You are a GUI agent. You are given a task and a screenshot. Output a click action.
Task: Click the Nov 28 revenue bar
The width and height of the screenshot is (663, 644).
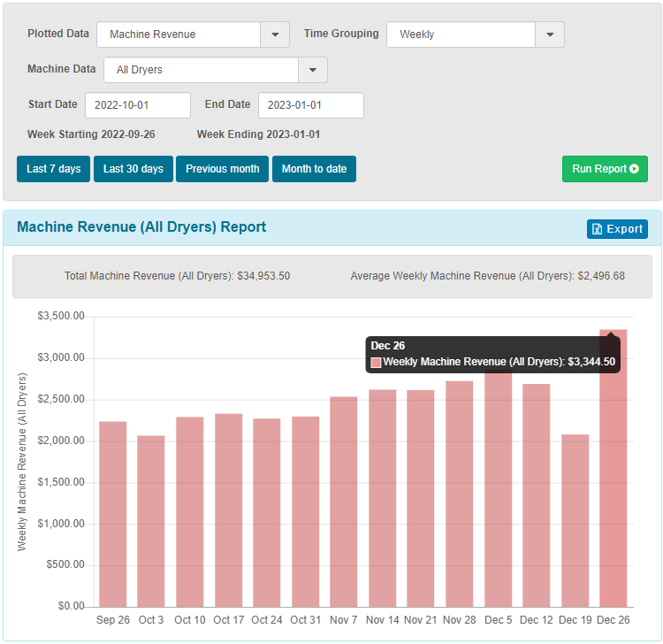click(460, 494)
